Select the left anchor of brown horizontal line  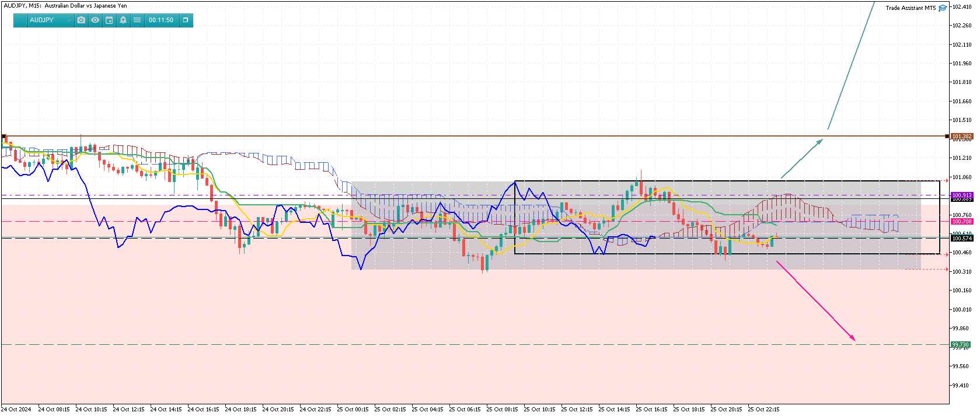pos(4,136)
